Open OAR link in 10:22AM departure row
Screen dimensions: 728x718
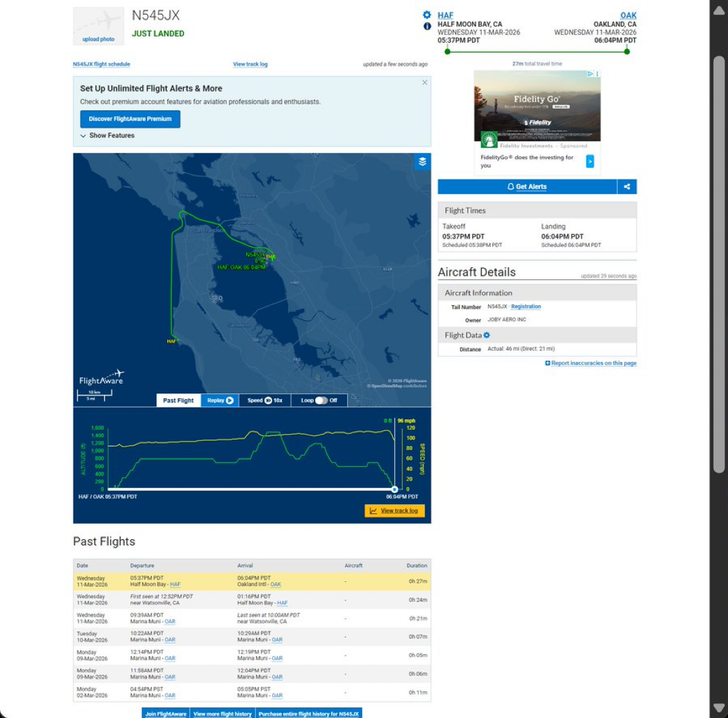coord(170,639)
